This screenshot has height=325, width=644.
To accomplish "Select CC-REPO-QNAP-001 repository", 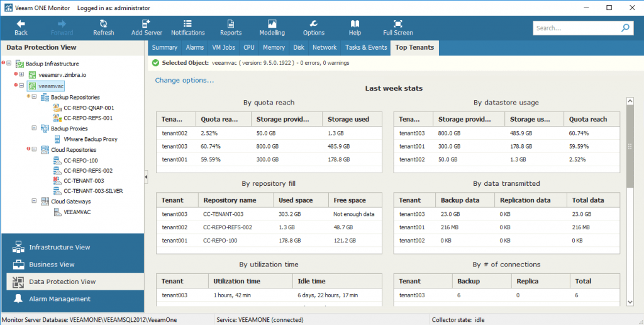I will pyautogui.click(x=89, y=108).
